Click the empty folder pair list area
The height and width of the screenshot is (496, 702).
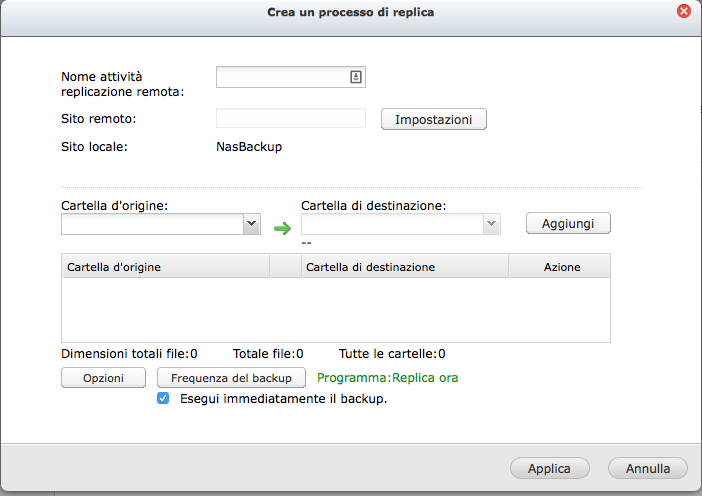335,310
